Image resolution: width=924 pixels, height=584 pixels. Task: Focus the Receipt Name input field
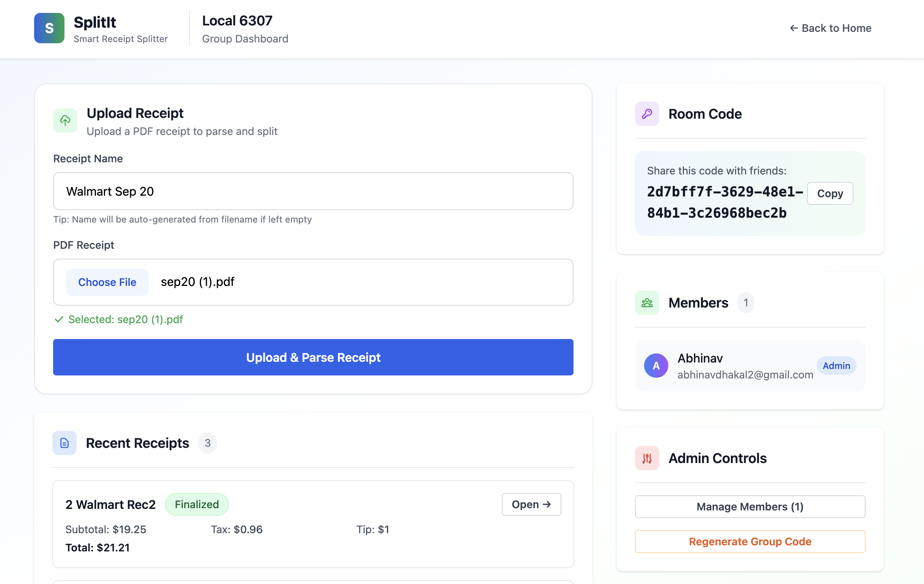pos(313,191)
